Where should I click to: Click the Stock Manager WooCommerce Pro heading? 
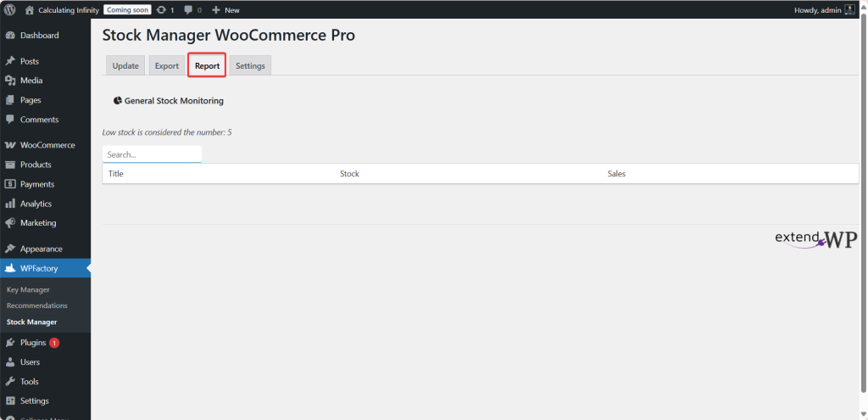(x=229, y=35)
